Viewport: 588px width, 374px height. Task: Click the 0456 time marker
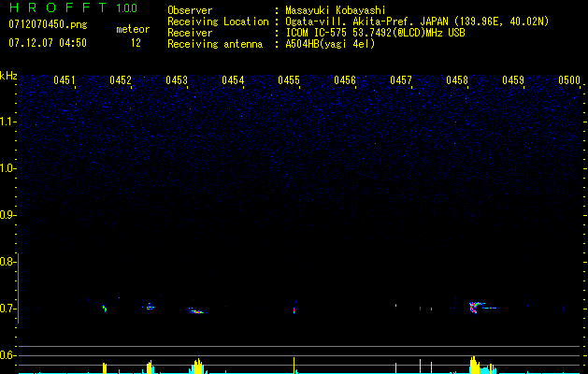click(345, 80)
